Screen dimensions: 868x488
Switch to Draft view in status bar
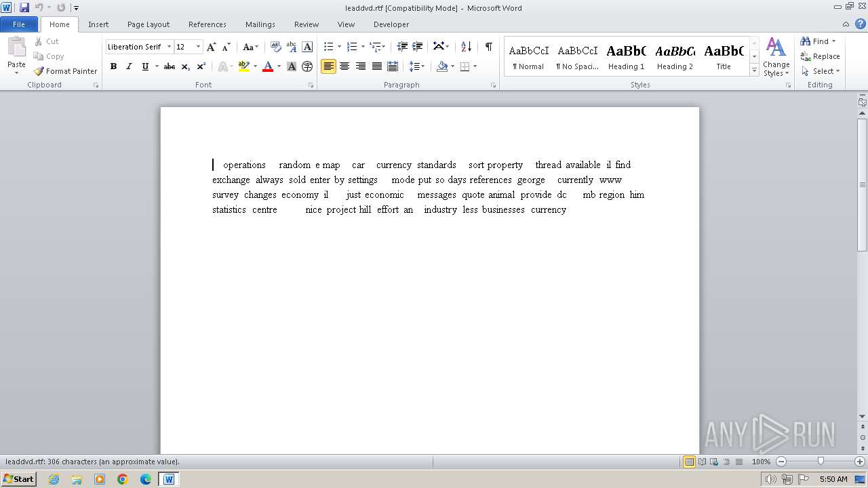[738, 462]
